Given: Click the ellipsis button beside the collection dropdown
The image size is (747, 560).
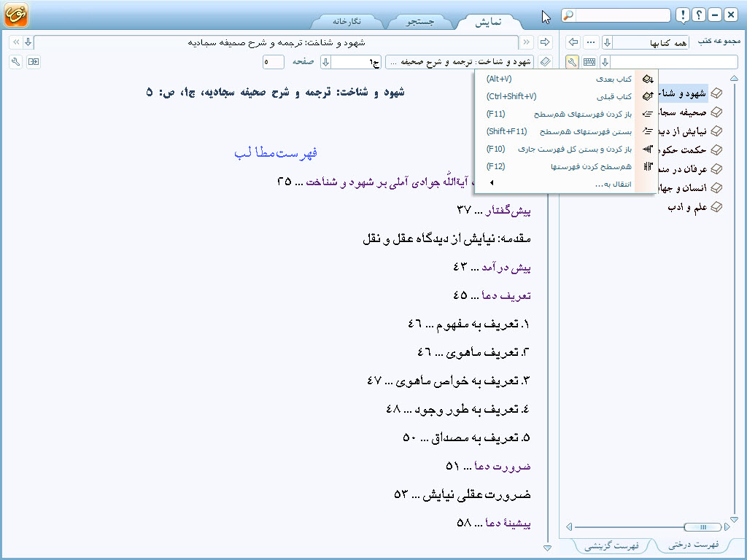Looking at the screenshot, I should coord(592,42).
